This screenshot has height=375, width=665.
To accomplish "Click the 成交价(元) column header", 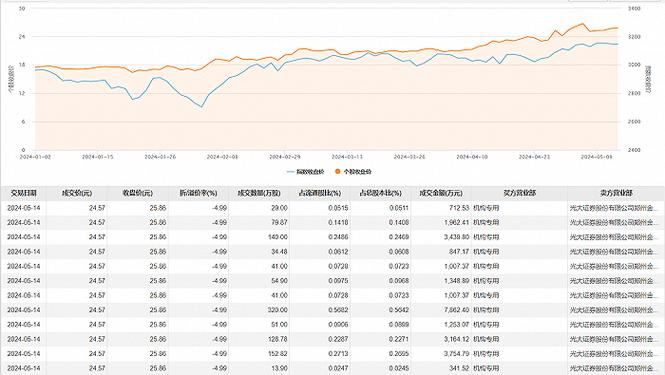I will tap(77, 193).
